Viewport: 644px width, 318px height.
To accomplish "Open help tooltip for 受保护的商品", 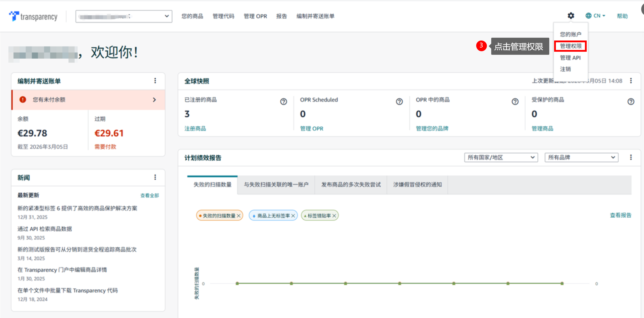I will pos(631,102).
